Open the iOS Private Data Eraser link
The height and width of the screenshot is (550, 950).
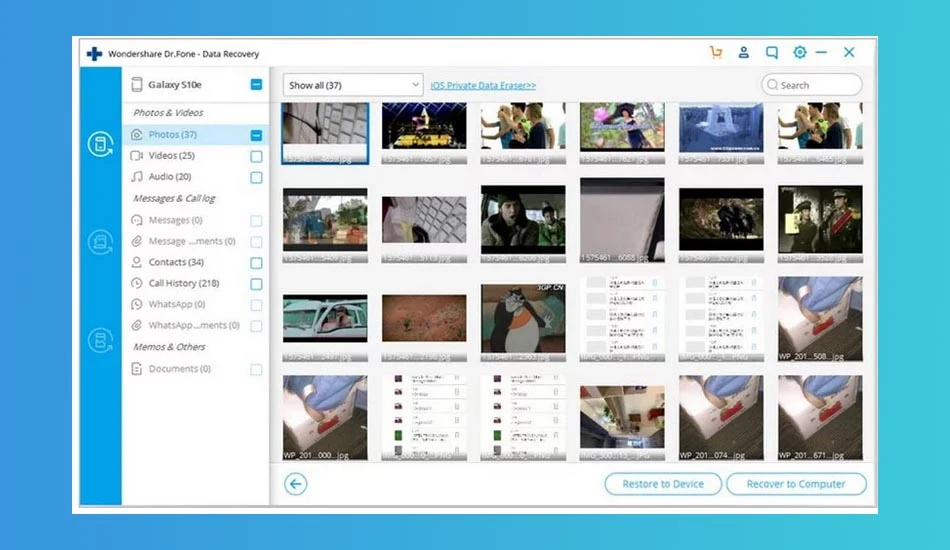tap(483, 85)
